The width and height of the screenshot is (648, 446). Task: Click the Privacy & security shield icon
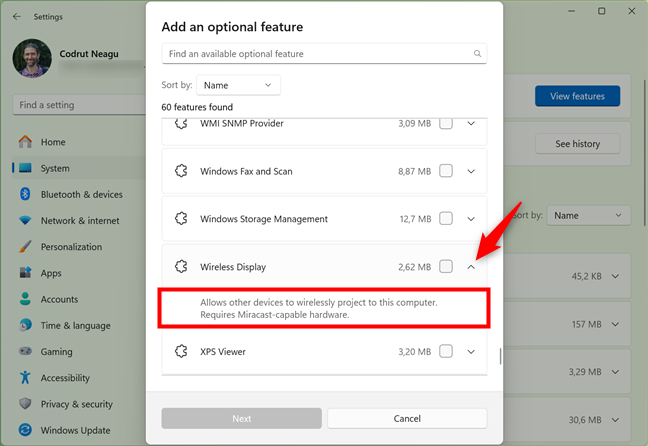click(25, 403)
